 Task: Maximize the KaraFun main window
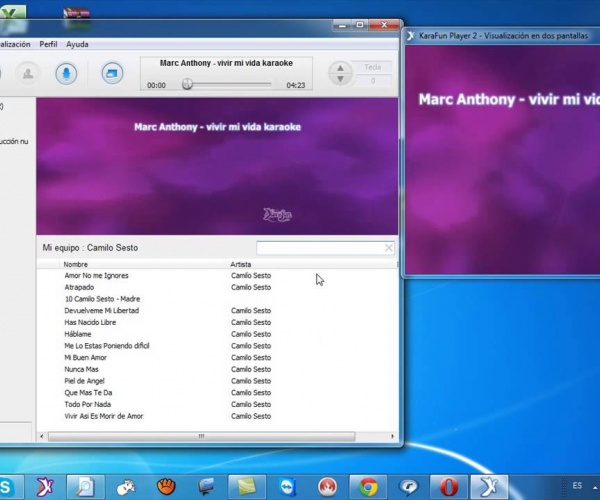360,25
